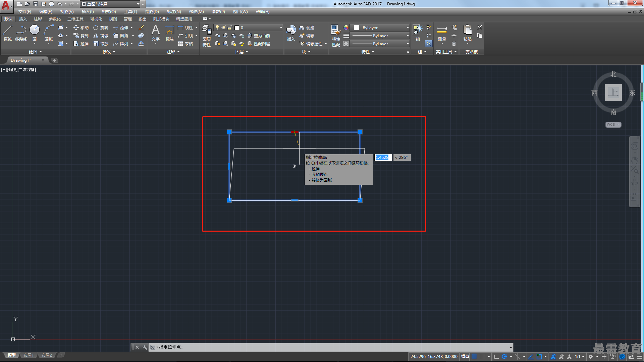Open the 修改(M) menu
This screenshot has width=644, height=362.
pos(196,12)
